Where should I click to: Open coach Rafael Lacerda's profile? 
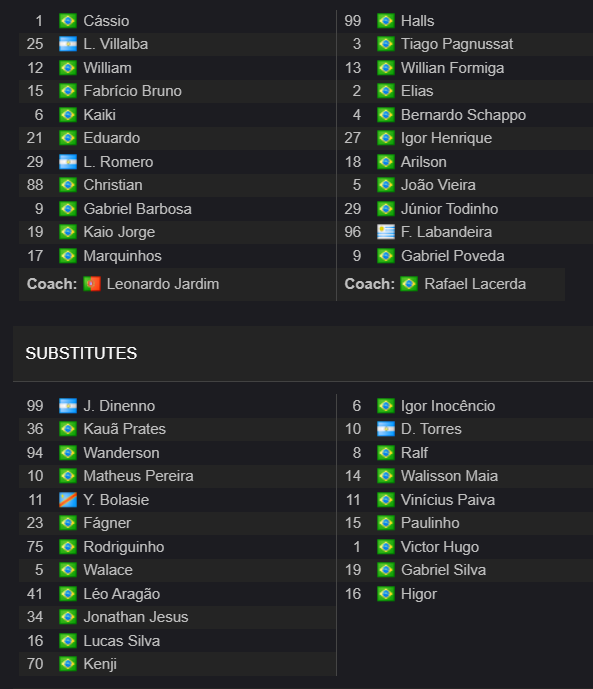tap(475, 284)
